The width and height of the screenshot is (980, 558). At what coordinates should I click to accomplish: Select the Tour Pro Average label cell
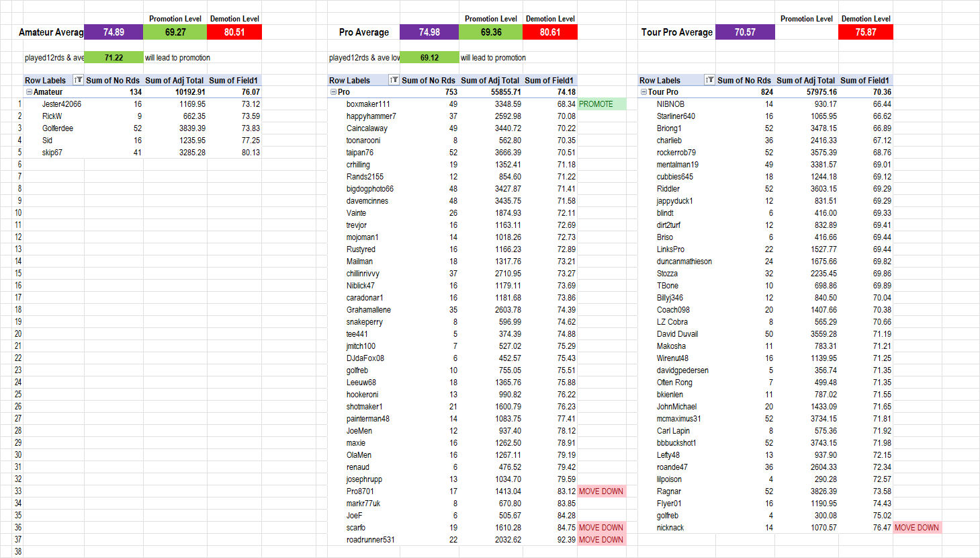(x=676, y=32)
